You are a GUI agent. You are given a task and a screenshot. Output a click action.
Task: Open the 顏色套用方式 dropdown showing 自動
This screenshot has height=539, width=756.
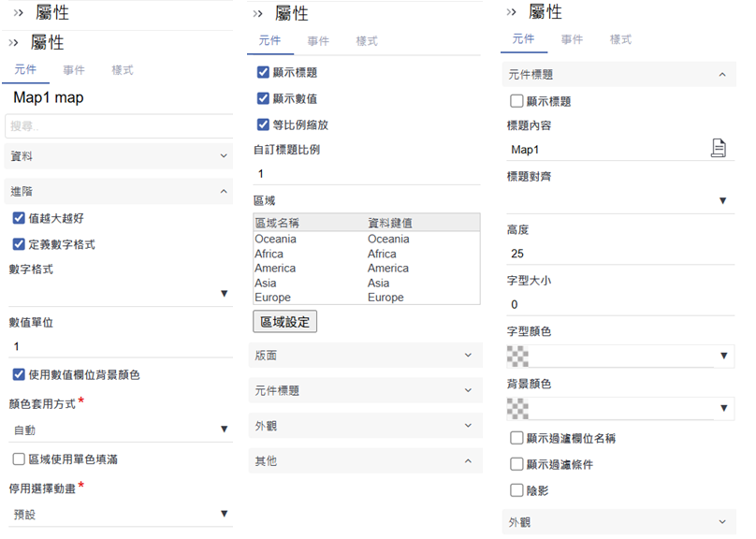pos(120,430)
